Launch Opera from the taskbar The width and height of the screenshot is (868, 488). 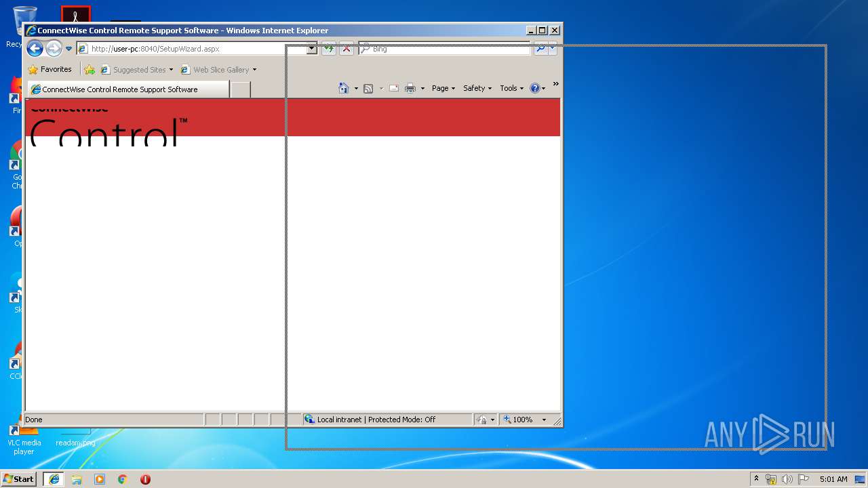(x=145, y=479)
